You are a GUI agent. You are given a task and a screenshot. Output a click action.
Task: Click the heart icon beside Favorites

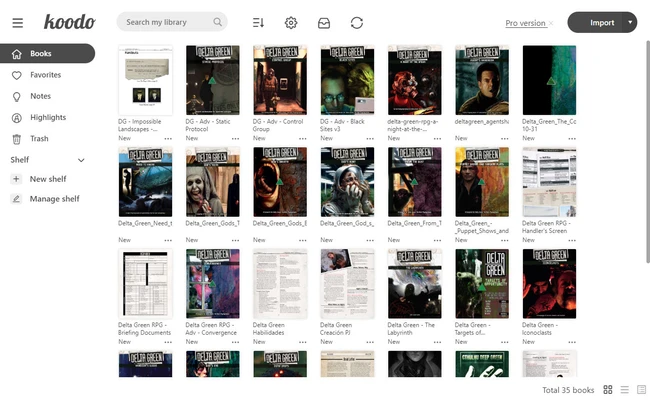click(x=17, y=75)
